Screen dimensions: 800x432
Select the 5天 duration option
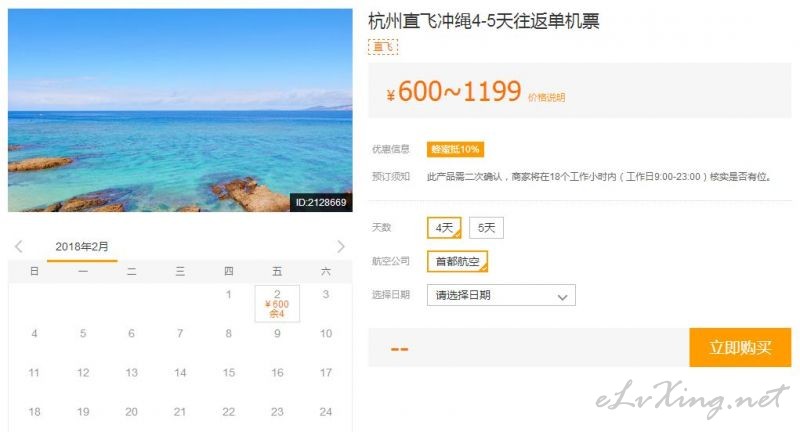coord(486,227)
